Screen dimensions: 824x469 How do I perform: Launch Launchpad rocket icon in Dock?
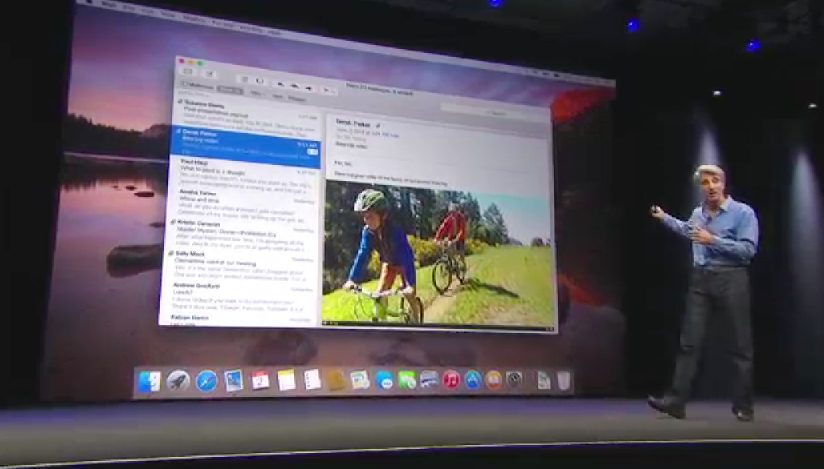pos(178,380)
